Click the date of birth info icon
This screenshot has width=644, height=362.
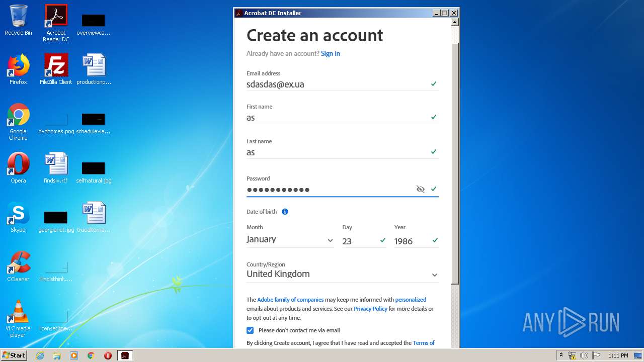coord(285,212)
